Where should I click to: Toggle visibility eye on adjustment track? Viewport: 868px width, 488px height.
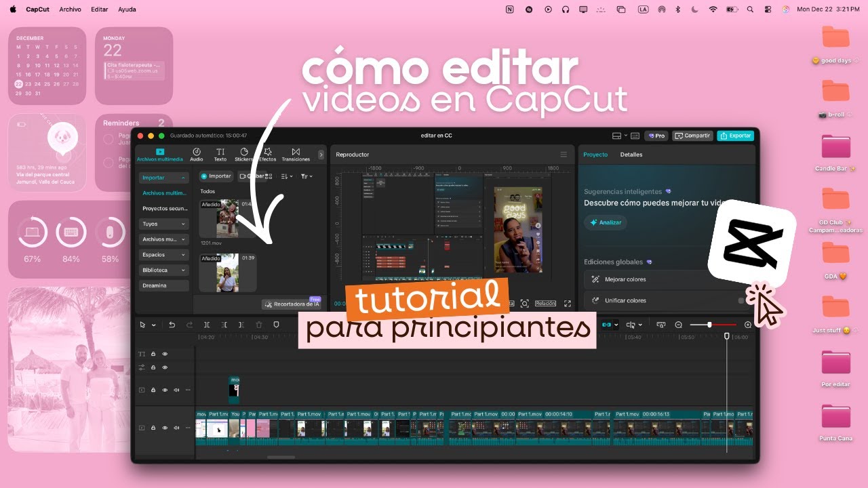[165, 367]
